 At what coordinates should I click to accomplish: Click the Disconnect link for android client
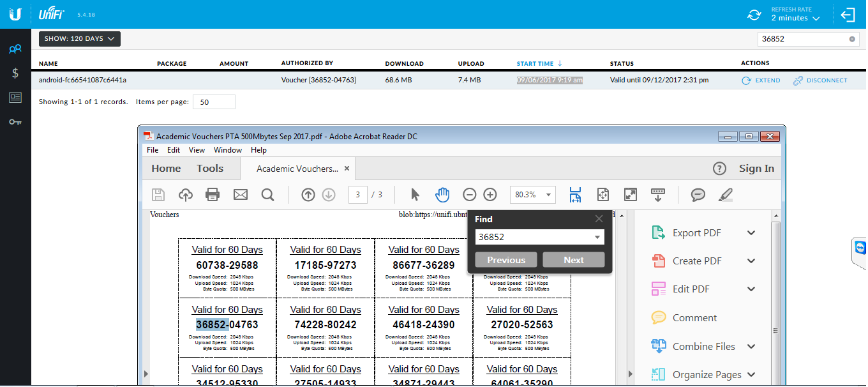coord(820,80)
